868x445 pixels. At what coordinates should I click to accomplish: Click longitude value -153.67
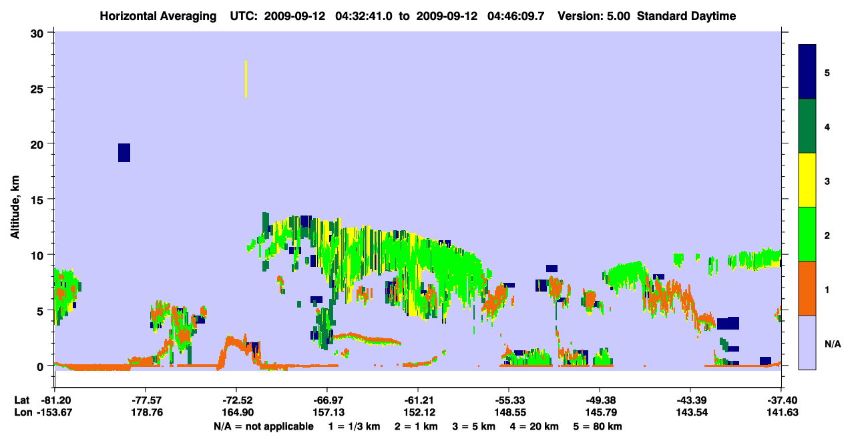pos(55,413)
